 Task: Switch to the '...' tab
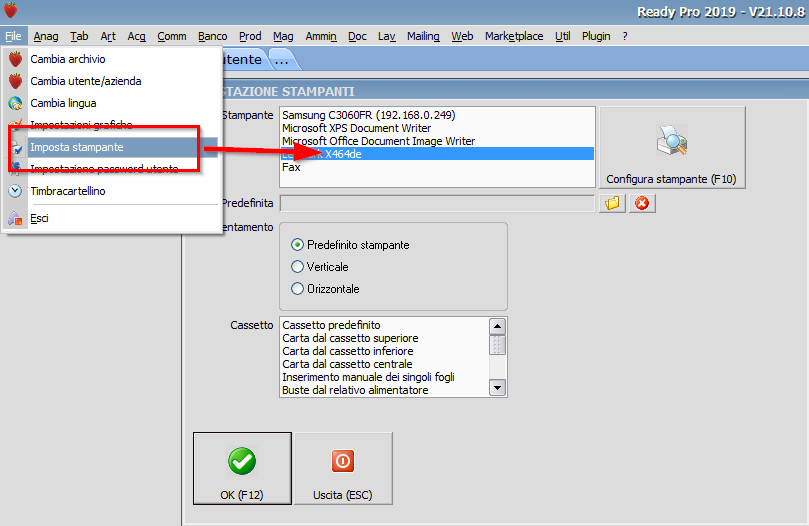[x=282, y=60]
